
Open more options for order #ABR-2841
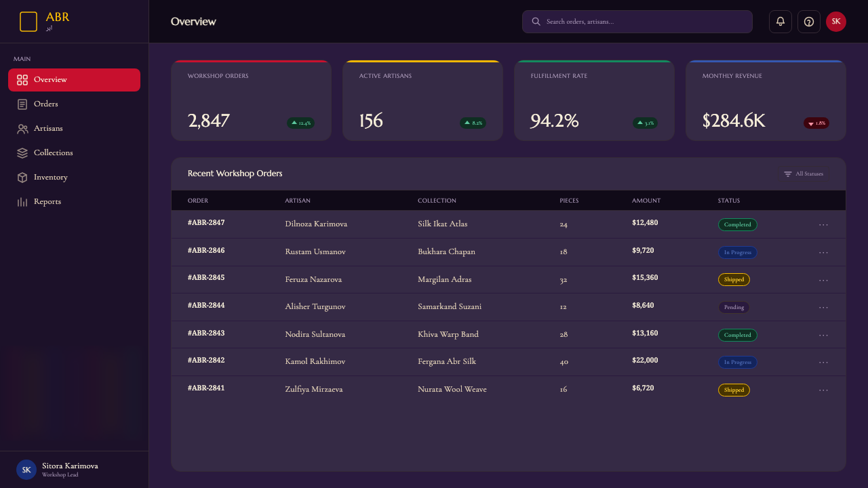click(823, 390)
